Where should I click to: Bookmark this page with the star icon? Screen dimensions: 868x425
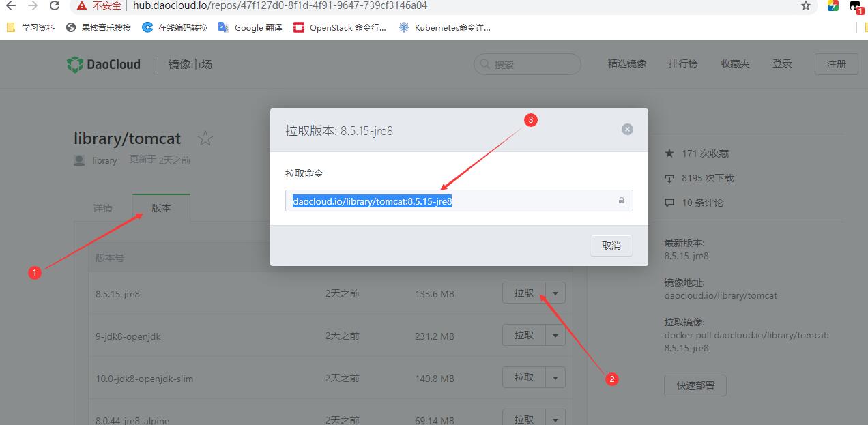click(806, 6)
